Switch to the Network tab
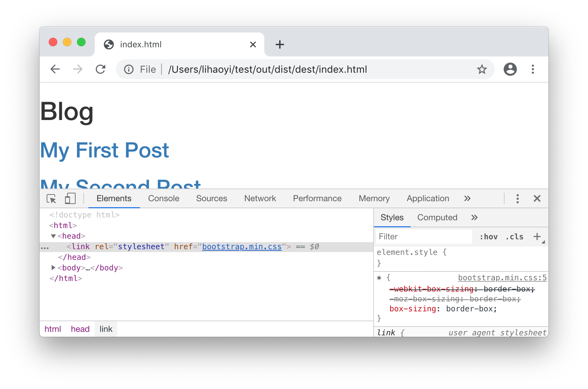 260,198
